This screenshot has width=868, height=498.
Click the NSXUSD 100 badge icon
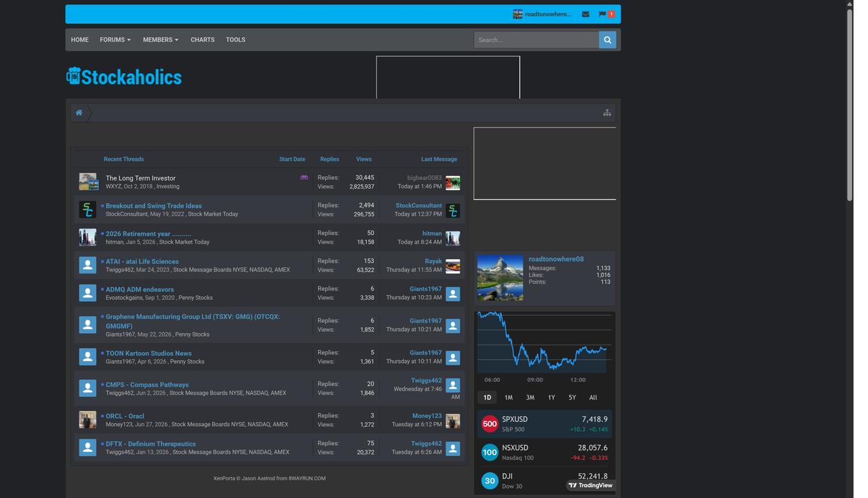490,453
